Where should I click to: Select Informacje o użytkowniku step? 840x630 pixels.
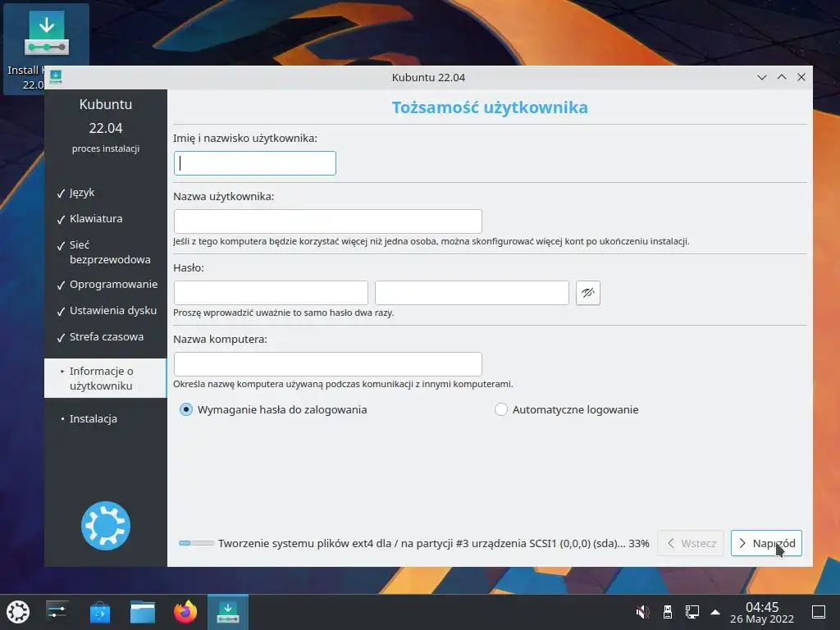click(x=106, y=378)
